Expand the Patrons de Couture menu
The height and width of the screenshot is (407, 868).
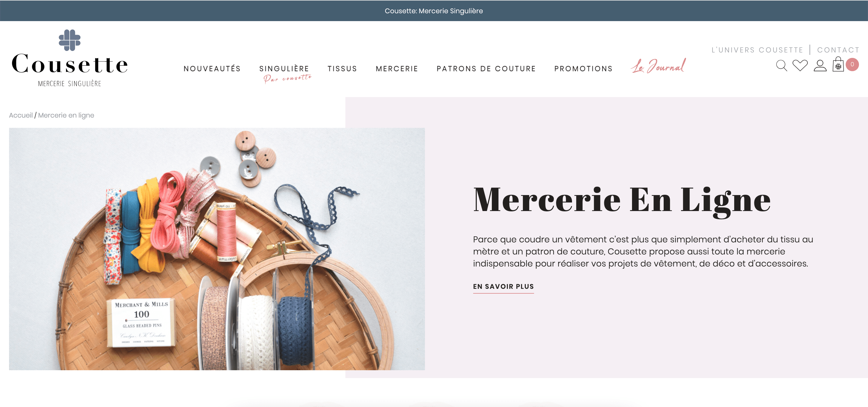[486, 69]
